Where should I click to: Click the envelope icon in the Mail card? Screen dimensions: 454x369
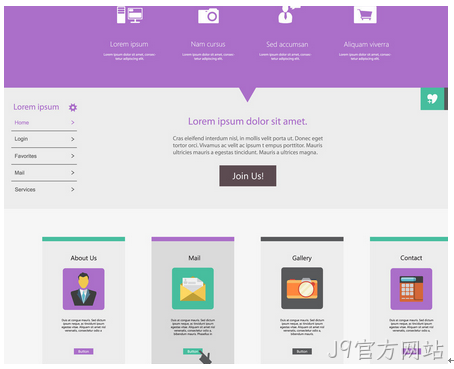(193, 289)
